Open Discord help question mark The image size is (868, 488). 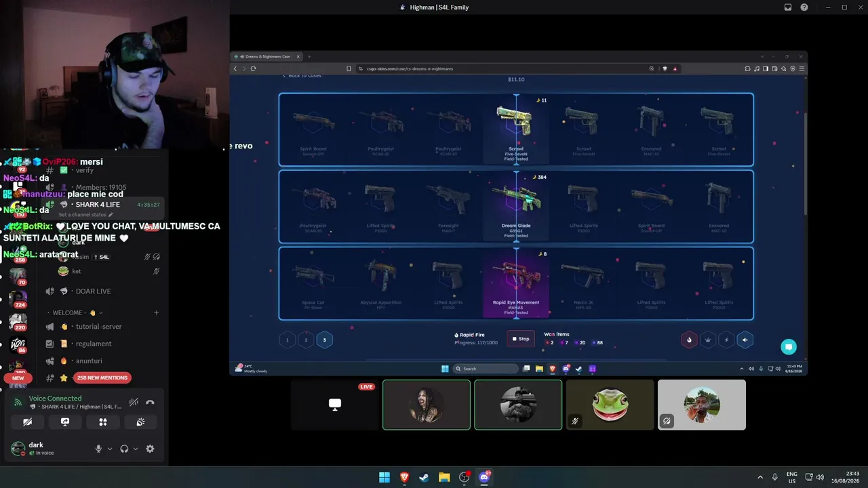(x=804, y=7)
